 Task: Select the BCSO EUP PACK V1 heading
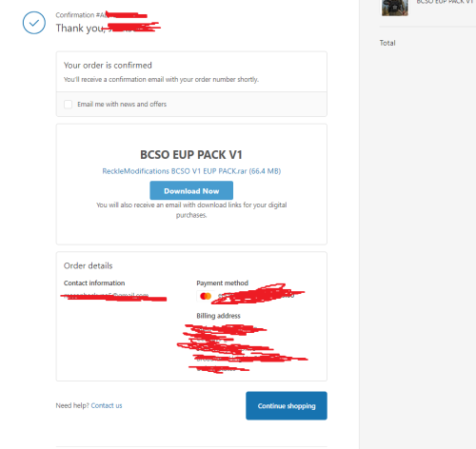click(x=191, y=155)
